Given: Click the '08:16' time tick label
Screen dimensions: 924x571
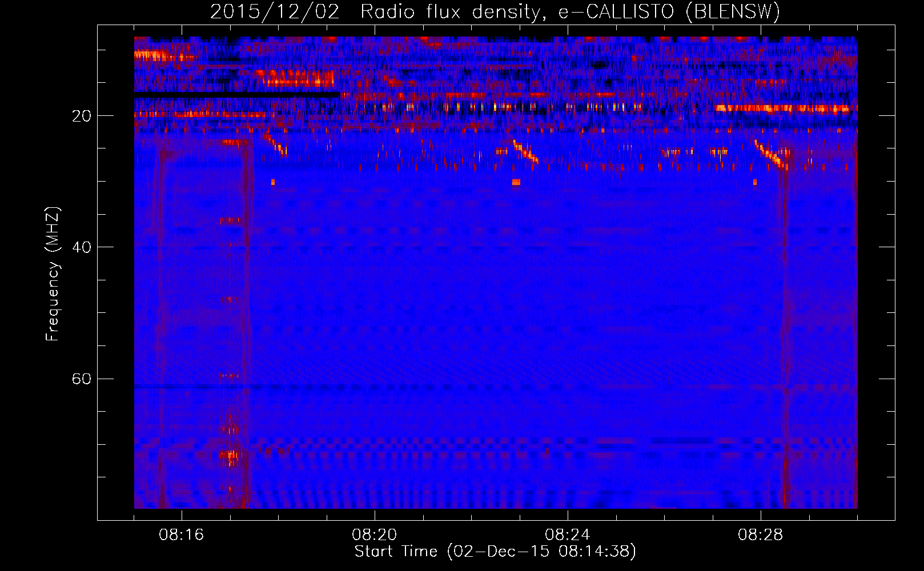Looking at the screenshot, I should click(181, 535).
